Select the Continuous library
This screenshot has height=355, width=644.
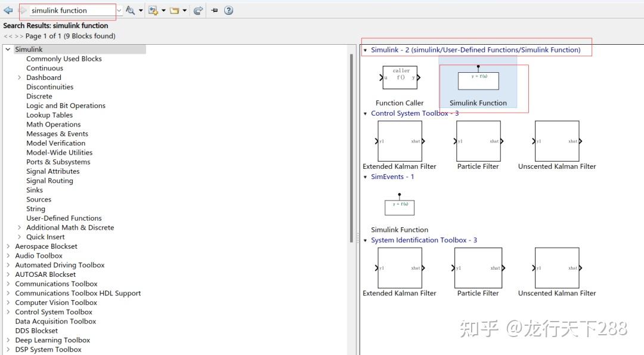coord(45,68)
